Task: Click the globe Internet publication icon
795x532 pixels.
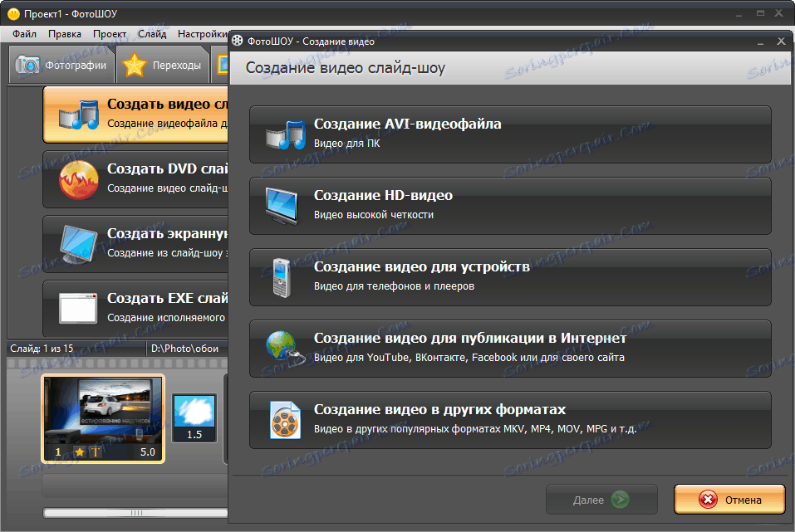Action: pyautogui.click(x=286, y=348)
